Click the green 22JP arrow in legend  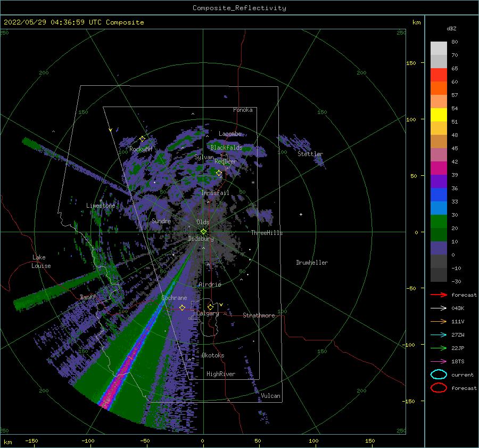(x=439, y=348)
